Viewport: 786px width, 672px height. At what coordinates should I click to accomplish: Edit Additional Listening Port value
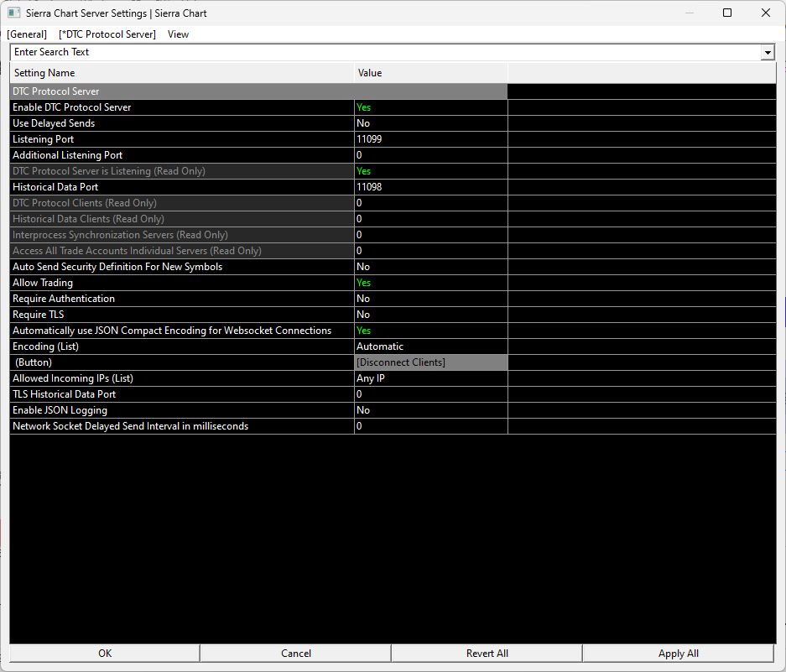431,155
